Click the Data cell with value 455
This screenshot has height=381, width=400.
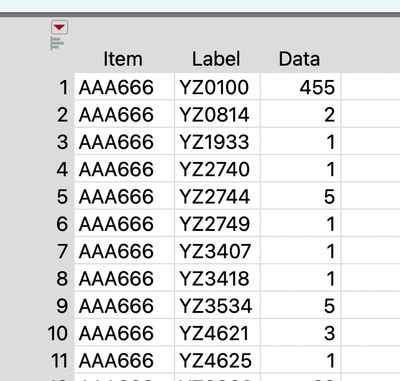point(300,87)
